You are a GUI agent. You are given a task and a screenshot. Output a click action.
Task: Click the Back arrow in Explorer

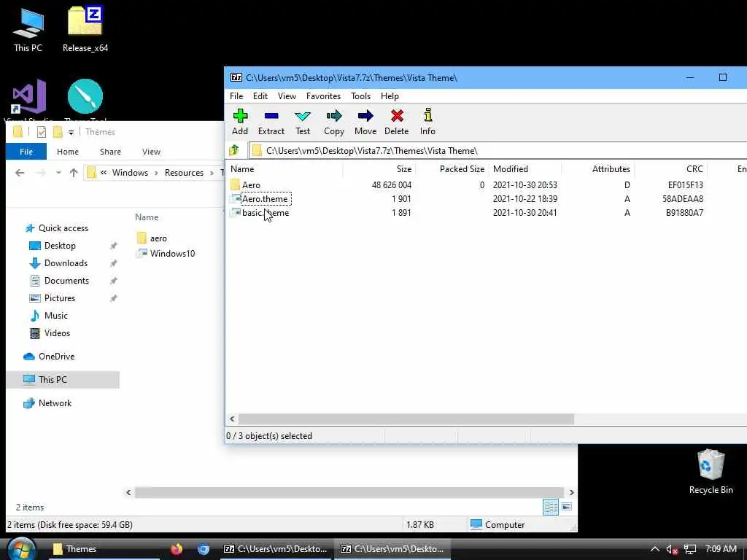point(20,172)
